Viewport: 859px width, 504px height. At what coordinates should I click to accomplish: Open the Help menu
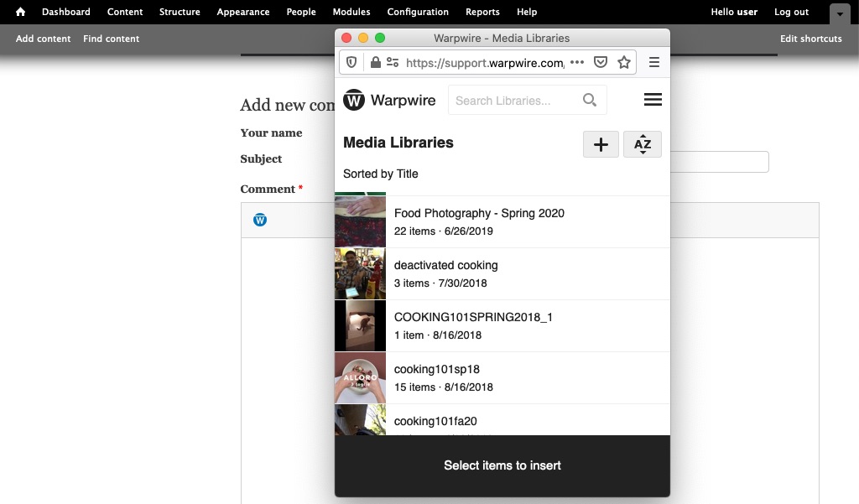527,12
